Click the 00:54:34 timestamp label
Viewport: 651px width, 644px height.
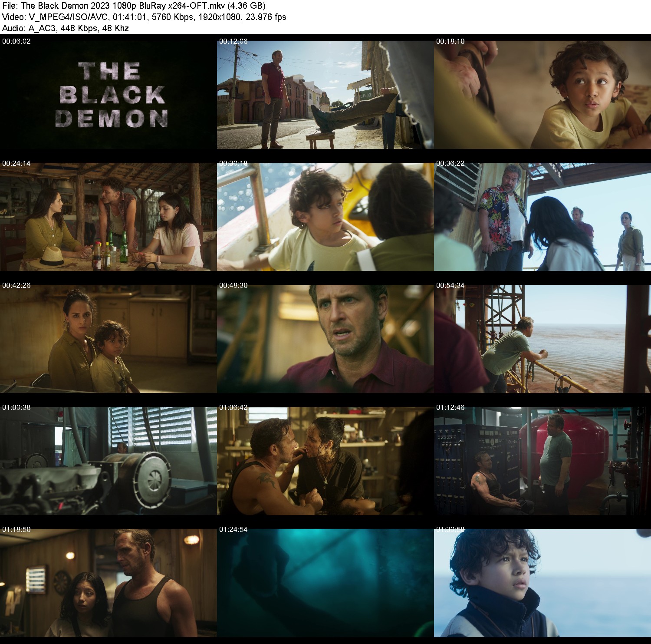[x=450, y=285]
